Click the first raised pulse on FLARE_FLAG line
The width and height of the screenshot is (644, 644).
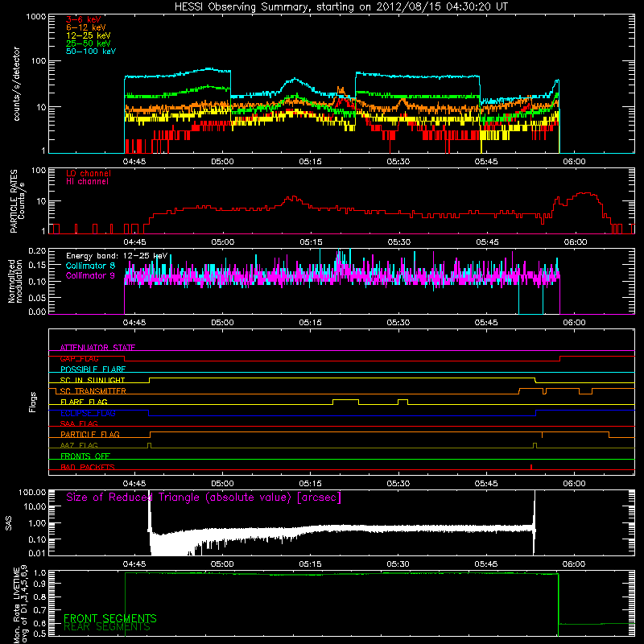[345, 402]
